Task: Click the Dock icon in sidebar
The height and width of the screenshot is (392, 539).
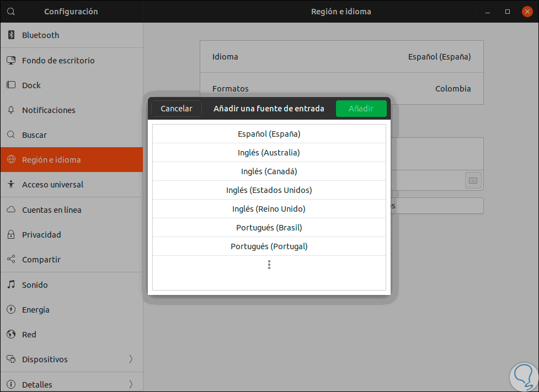Action: 11,85
